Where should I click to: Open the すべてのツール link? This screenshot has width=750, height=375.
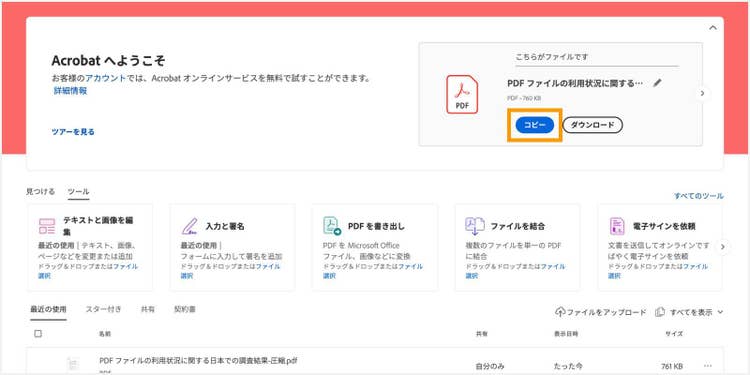pos(699,196)
